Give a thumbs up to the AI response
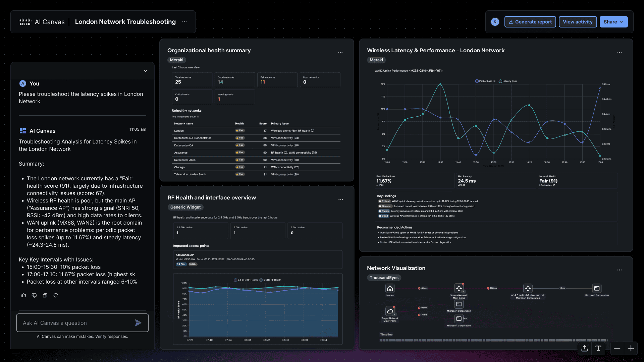The height and width of the screenshot is (362, 644). 23,295
